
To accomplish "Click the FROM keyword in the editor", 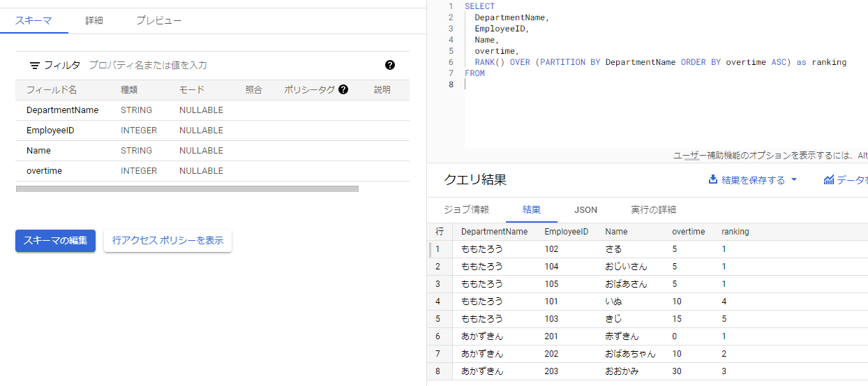I will pos(474,73).
